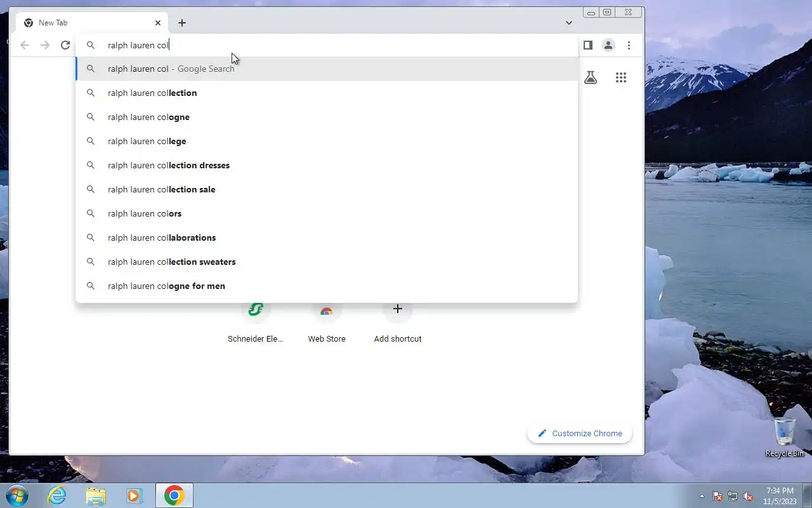Open the profile avatar icon
Viewport: 812px width, 508px height.
pos(608,45)
